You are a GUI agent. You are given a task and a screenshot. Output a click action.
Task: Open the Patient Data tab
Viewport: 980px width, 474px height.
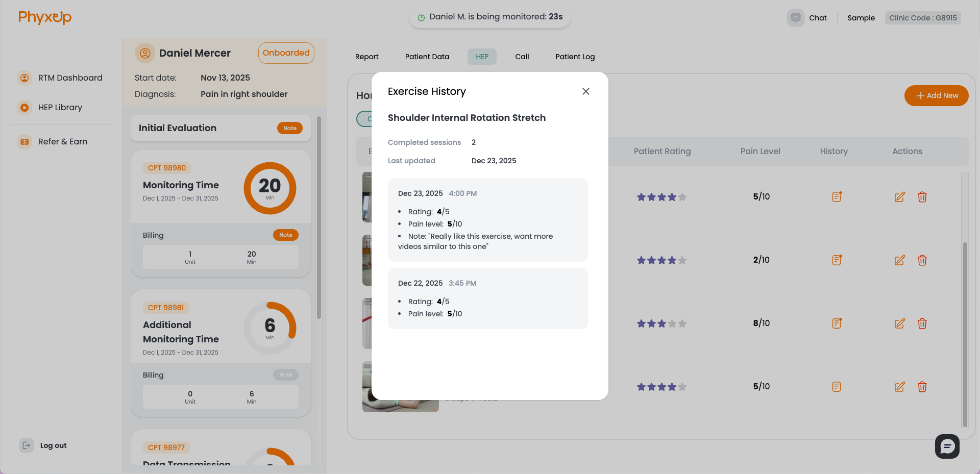pyautogui.click(x=427, y=57)
